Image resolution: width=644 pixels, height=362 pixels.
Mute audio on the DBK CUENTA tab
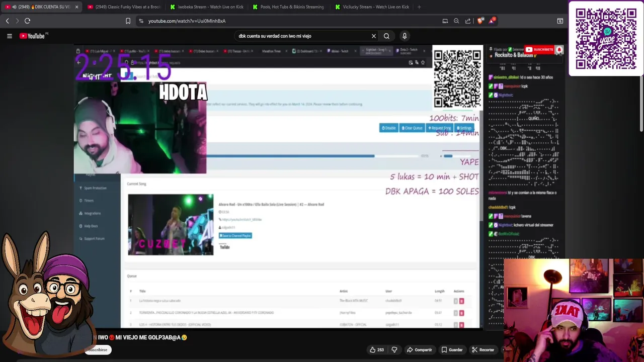pos(14,7)
